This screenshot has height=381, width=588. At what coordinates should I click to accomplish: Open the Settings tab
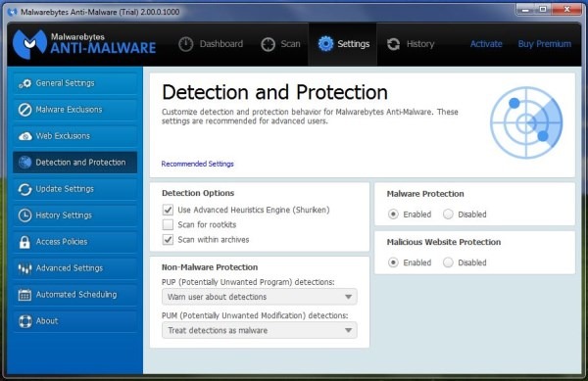click(x=343, y=44)
